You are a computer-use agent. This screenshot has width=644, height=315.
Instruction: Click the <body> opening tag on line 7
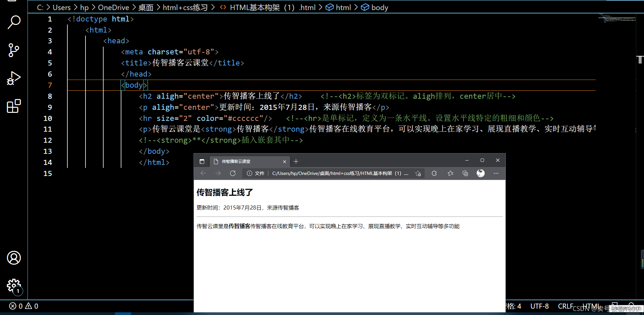[x=134, y=85]
